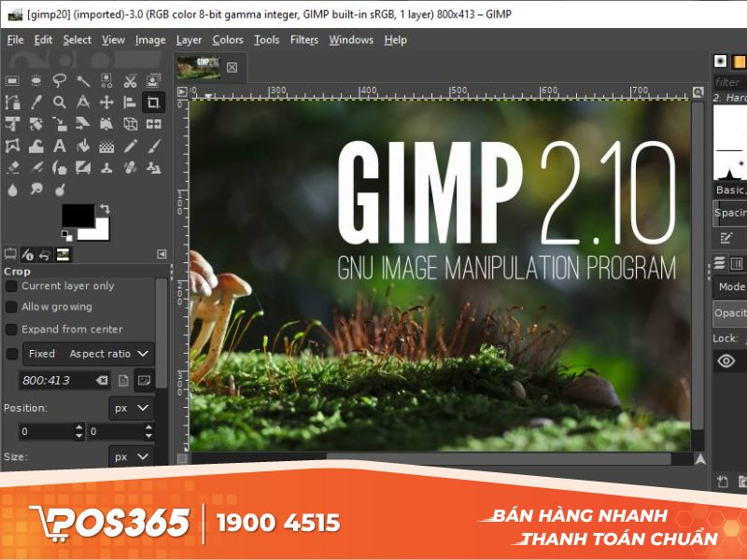Switch to the Device Status tab
Image resolution: width=747 pixels, height=560 pixels.
28,255
